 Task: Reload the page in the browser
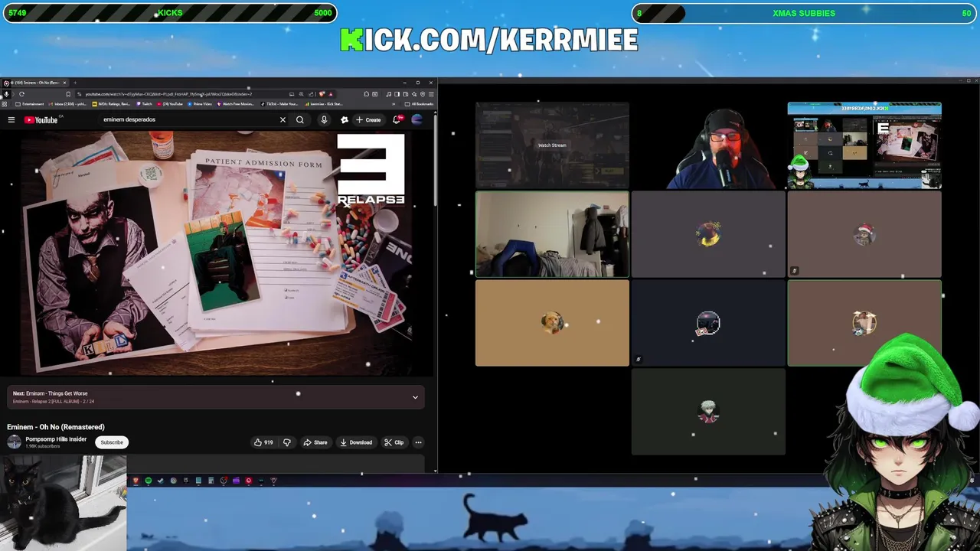pos(21,94)
